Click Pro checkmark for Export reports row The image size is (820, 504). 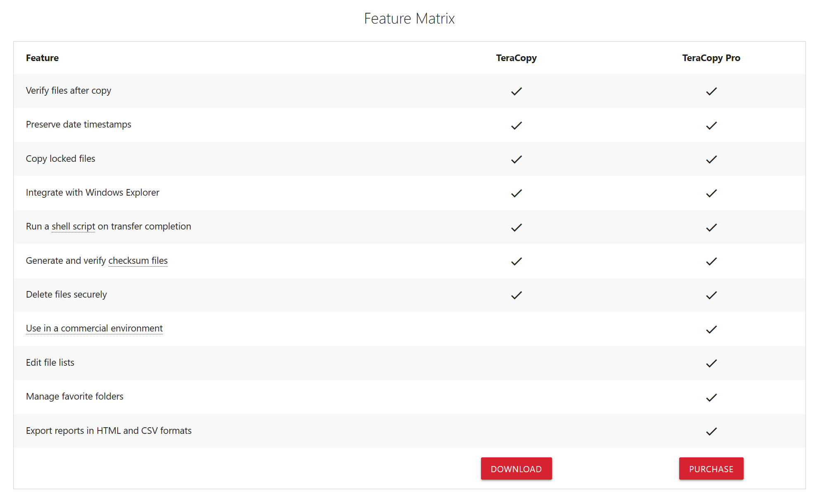(x=711, y=431)
